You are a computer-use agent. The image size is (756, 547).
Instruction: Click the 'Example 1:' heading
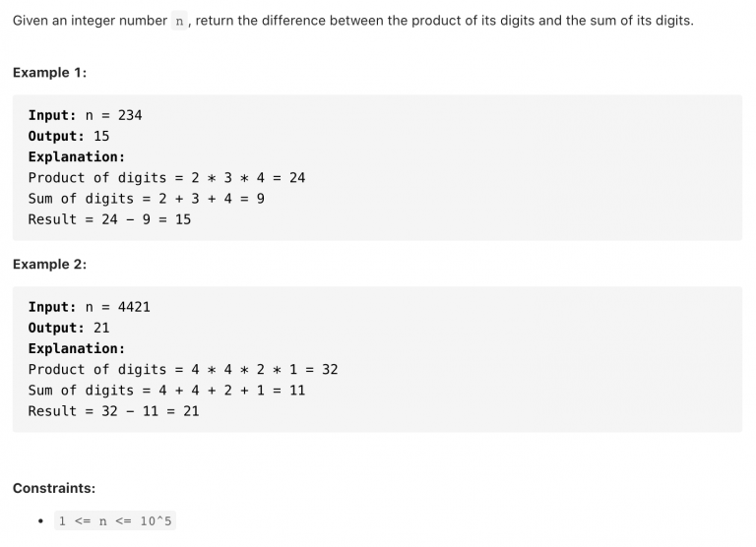tap(49, 73)
